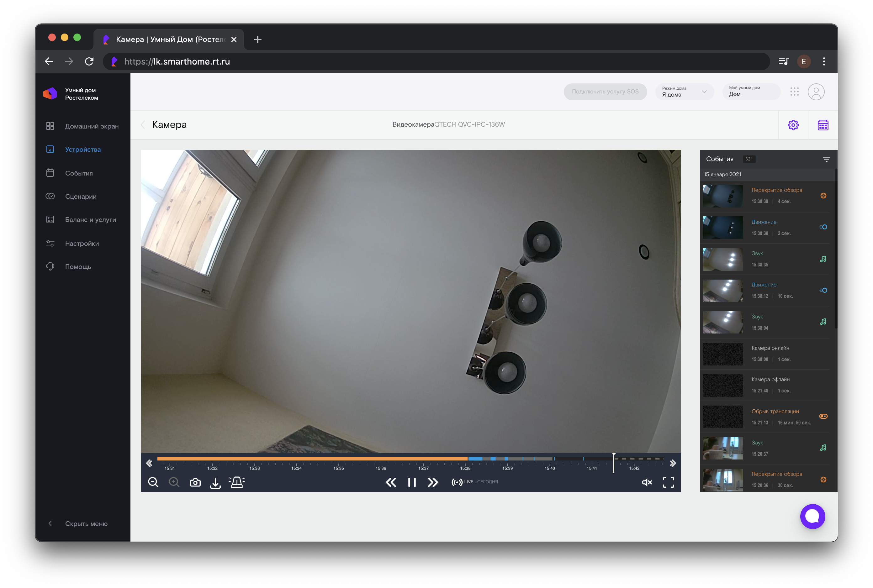Viewport: 873px width, 588px height.
Task: Open camera settings with the gear icon
Action: [x=793, y=125]
